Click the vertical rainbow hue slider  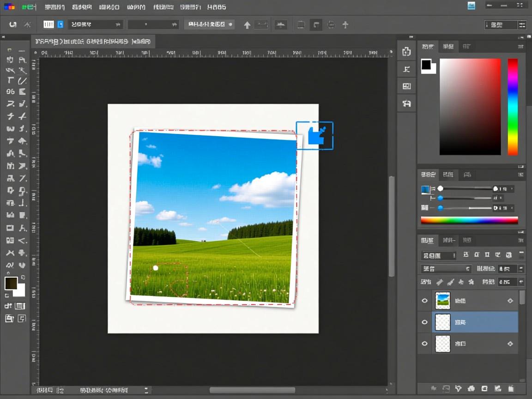click(513, 107)
